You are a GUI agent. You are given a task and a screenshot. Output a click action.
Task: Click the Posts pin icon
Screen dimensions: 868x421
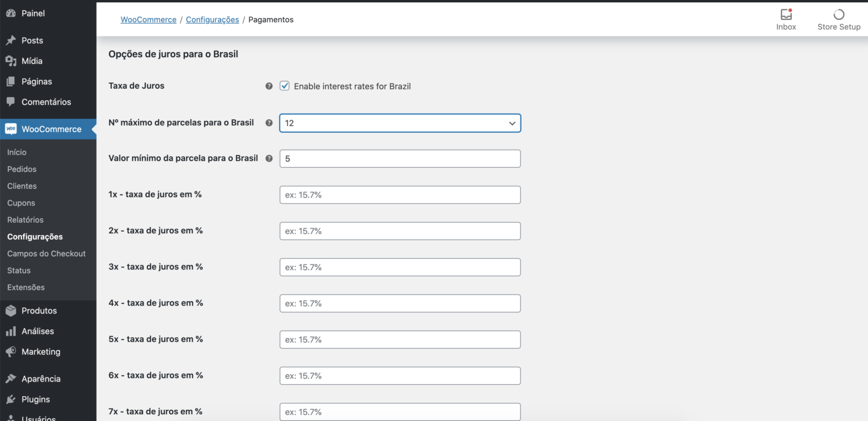(x=11, y=41)
